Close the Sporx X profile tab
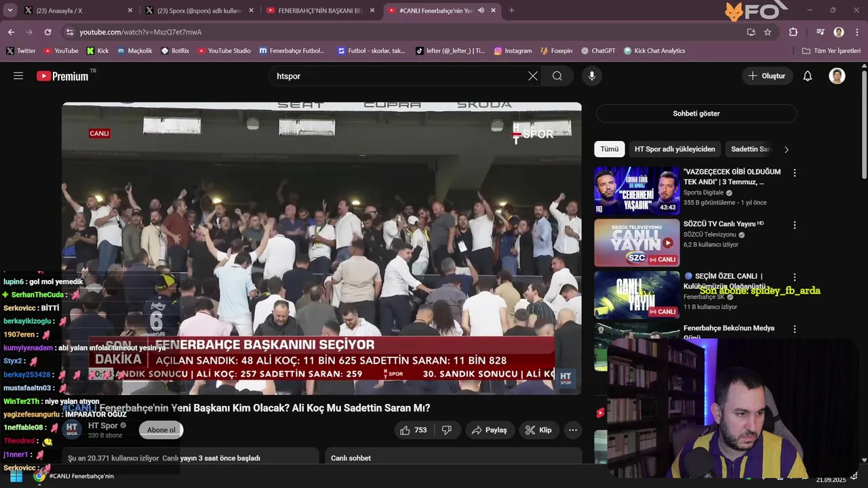This screenshot has height=488, width=868. click(251, 10)
